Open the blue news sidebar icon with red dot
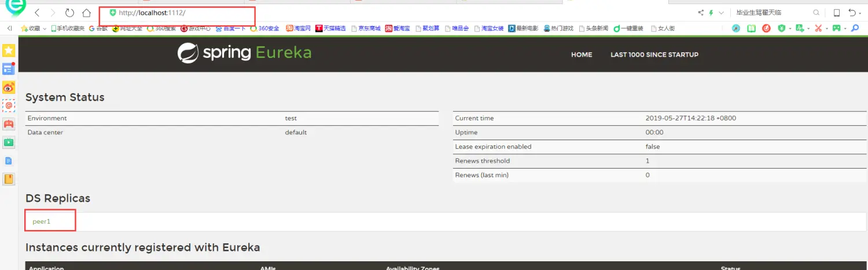The image size is (868, 270). click(x=9, y=69)
